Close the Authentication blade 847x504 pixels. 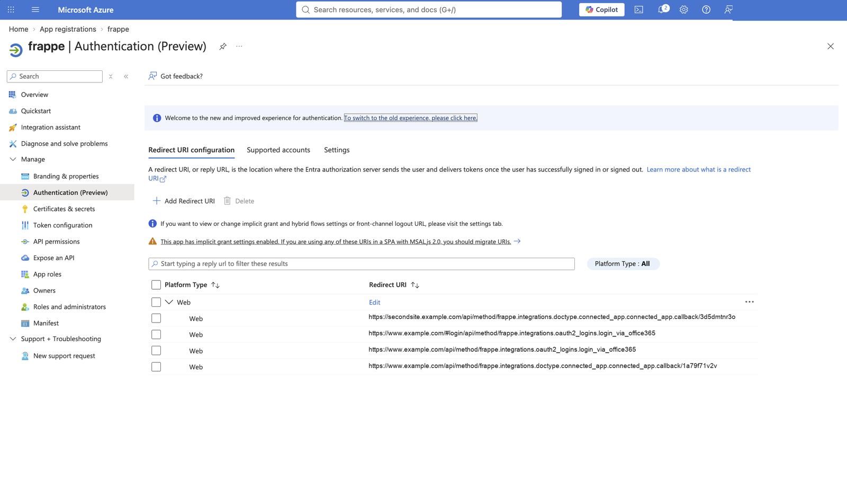[x=831, y=47]
